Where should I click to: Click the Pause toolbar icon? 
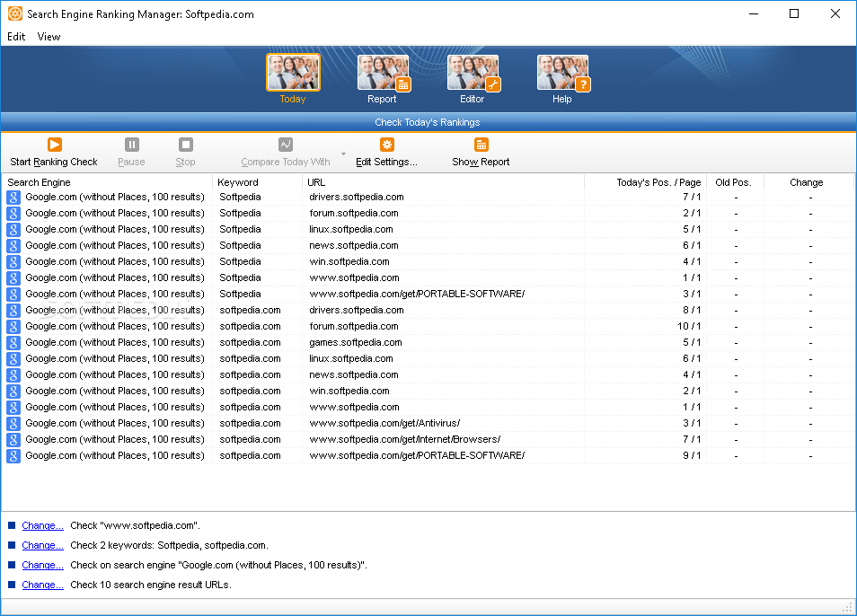point(132,145)
